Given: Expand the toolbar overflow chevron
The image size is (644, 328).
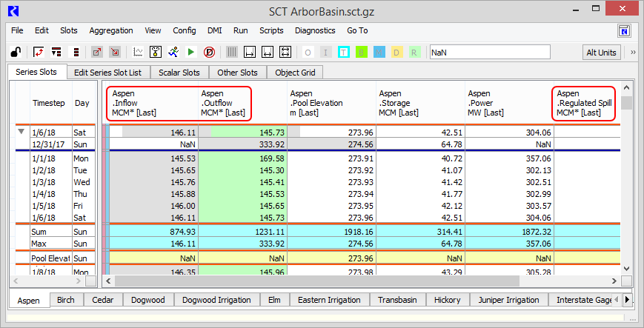Looking at the screenshot, I should (x=633, y=53).
